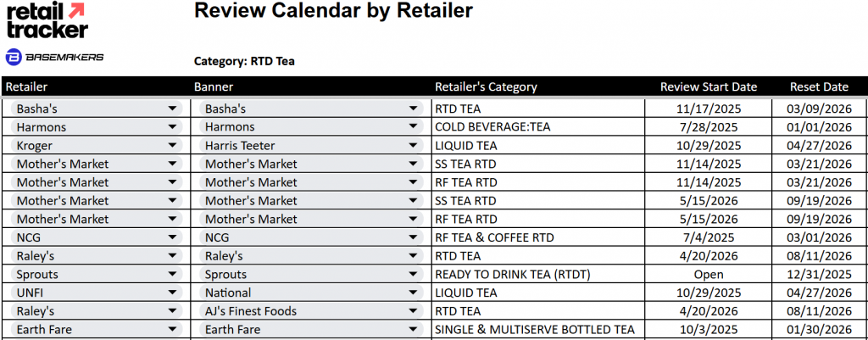The image size is (868, 340).
Task: Click the Retailer column header
Action: pos(26,86)
